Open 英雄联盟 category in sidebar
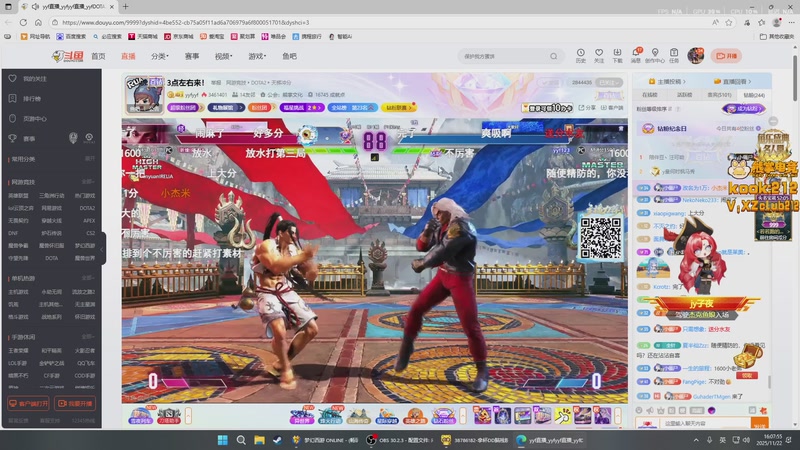This screenshot has height=450, width=800. [18, 195]
